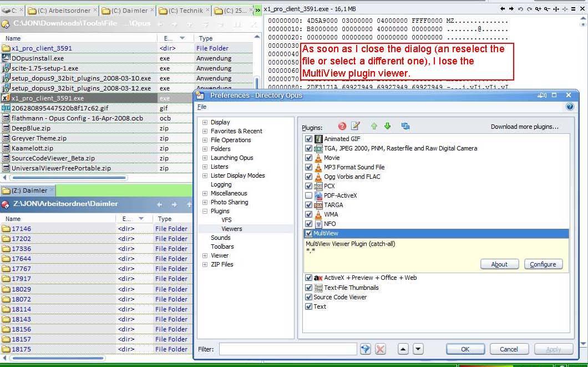Click the Configure button for MultiView
The width and height of the screenshot is (588, 367).
point(543,264)
